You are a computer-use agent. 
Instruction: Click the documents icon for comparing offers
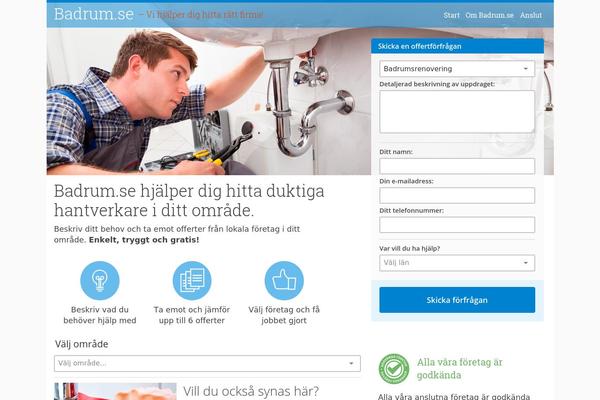(x=192, y=281)
